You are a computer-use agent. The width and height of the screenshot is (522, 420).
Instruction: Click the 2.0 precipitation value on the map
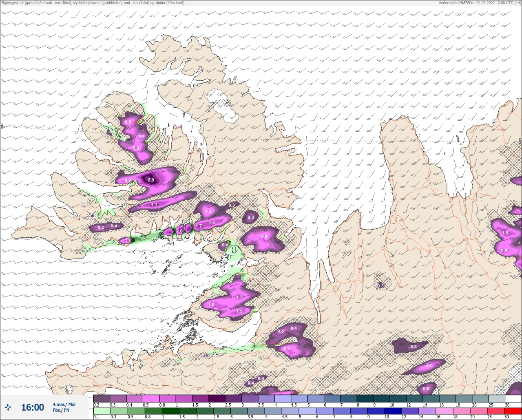click(x=180, y=231)
